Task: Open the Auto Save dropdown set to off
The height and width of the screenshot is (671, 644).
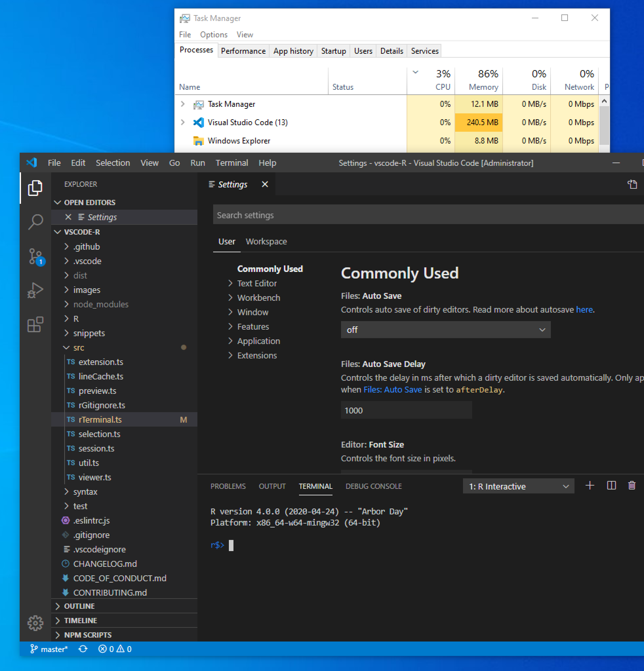Action: (x=445, y=329)
